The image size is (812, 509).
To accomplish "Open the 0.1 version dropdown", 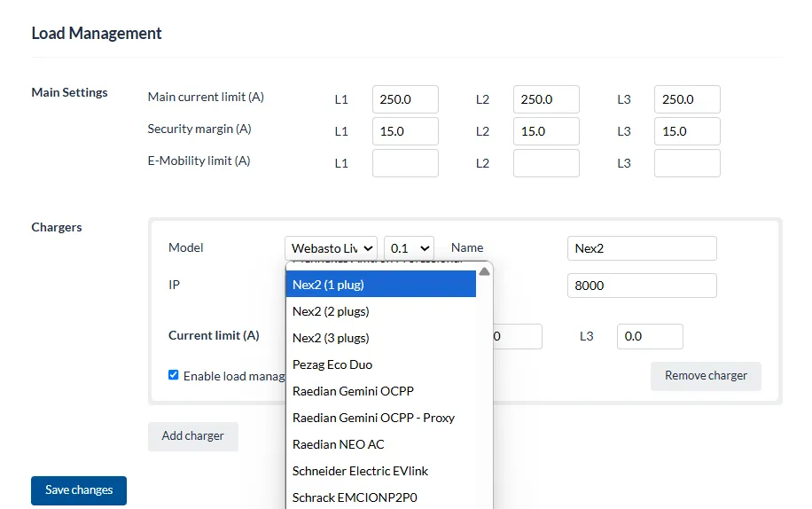I will click(410, 248).
